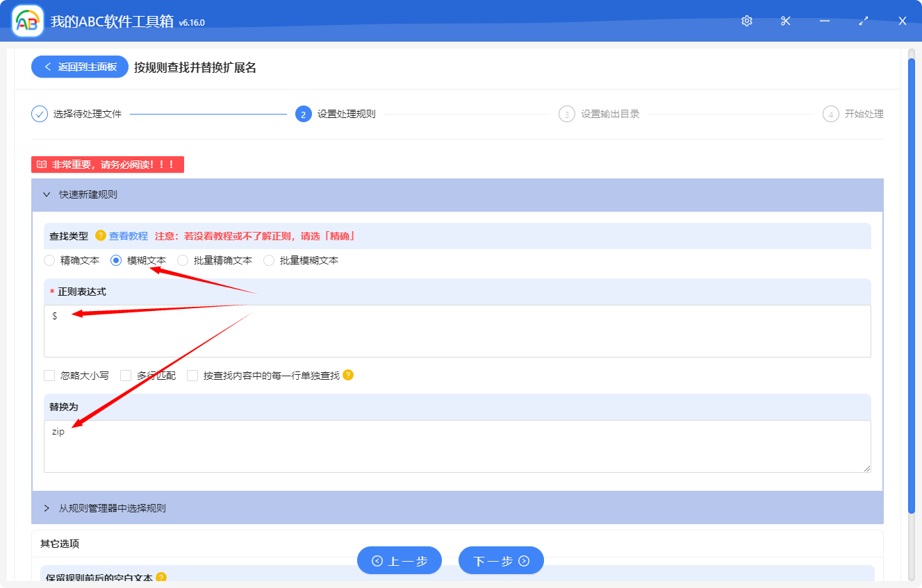
Task: Tick 按查找内容中的每一行单独查找 checkbox
Action: click(x=192, y=376)
